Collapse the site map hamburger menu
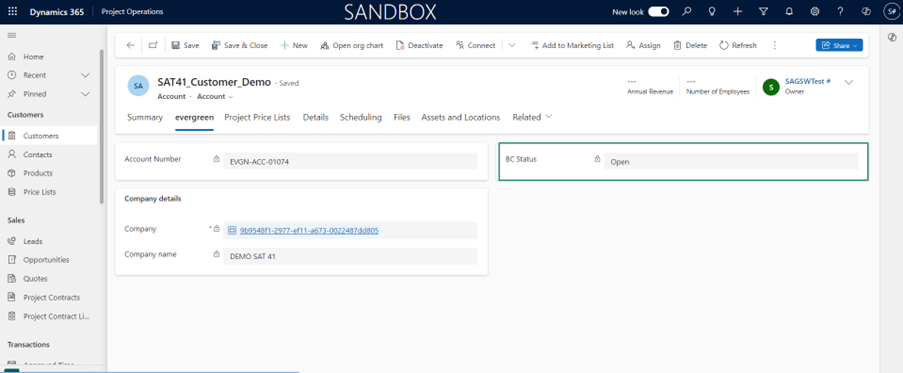 tap(12, 36)
